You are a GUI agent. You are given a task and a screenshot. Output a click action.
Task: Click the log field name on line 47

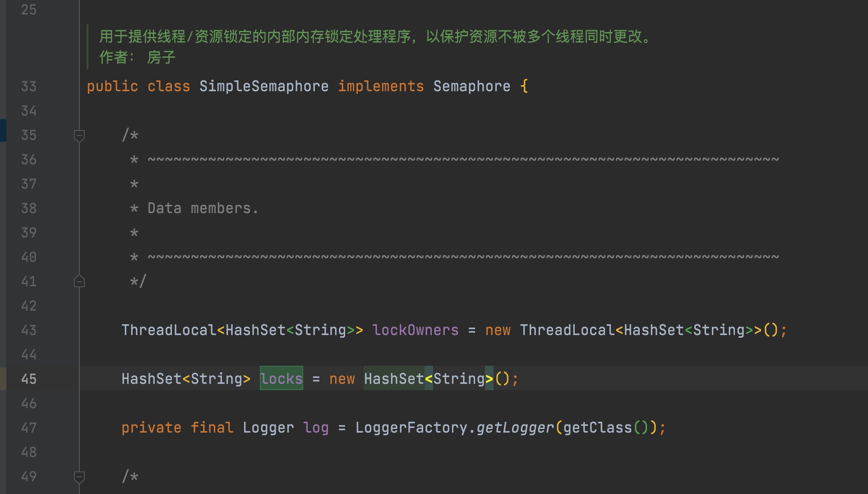pos(316,428)
